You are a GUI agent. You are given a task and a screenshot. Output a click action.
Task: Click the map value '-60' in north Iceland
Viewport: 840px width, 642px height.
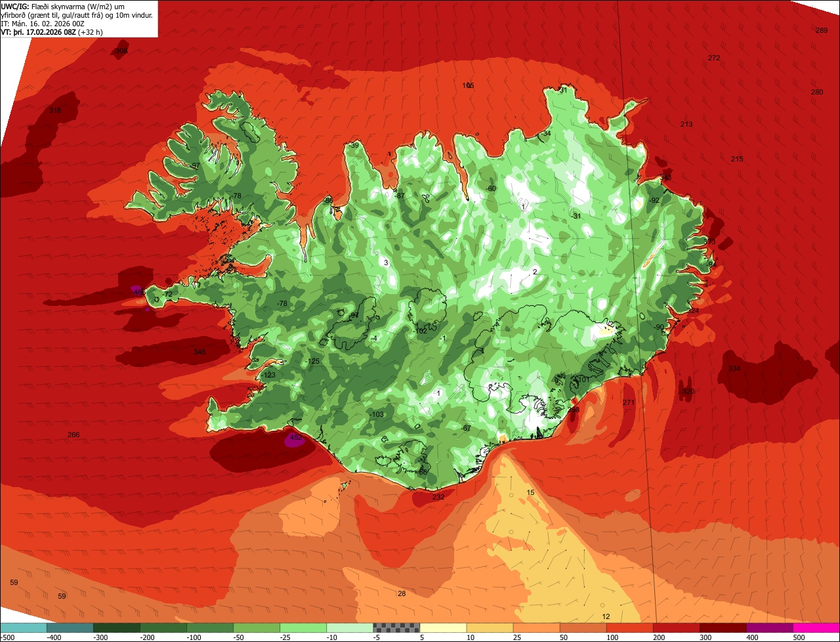490,188
